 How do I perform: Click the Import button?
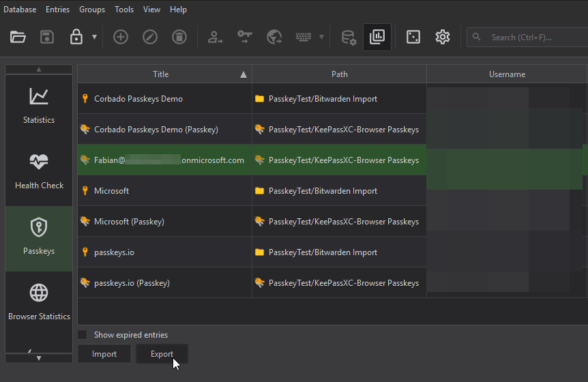point(104,354)
